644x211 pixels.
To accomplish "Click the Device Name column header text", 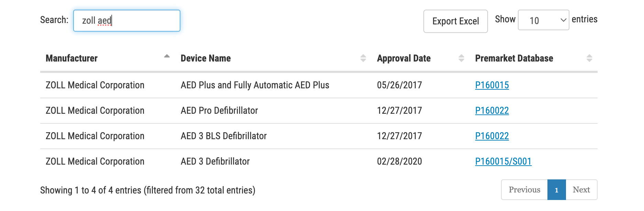I will 206,58.
